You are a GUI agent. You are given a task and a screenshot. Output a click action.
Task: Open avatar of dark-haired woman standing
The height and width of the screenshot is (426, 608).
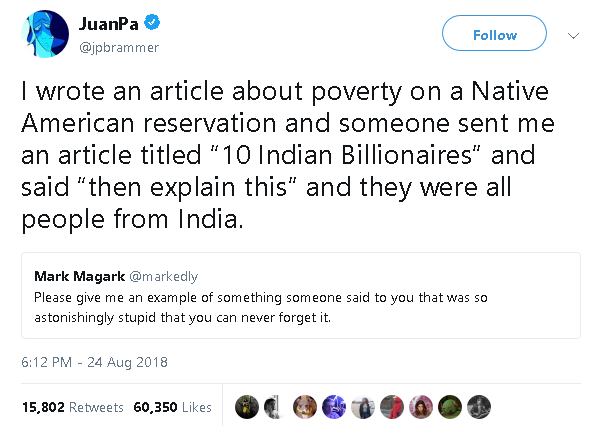(x=363, y=406)
